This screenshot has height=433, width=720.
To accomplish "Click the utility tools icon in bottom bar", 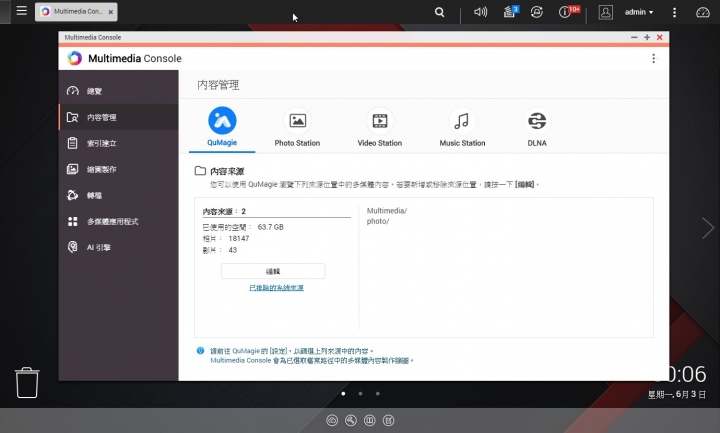I will (351, 420).
